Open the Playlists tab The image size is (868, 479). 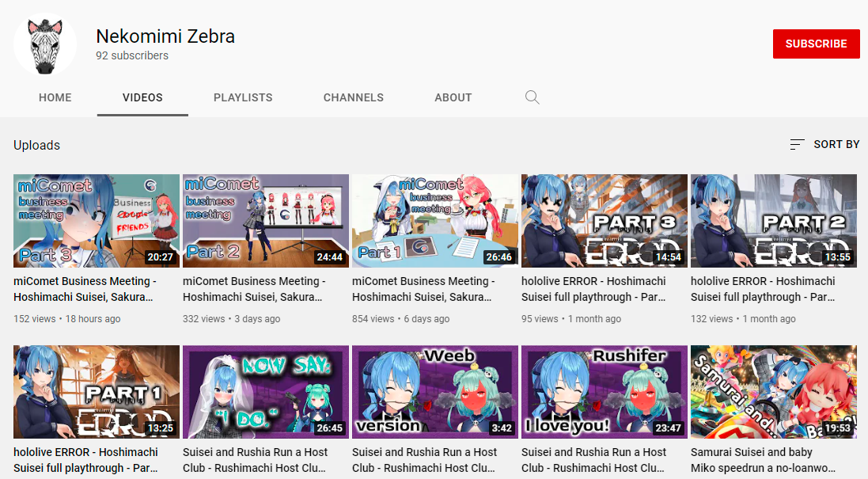[243, 97]
